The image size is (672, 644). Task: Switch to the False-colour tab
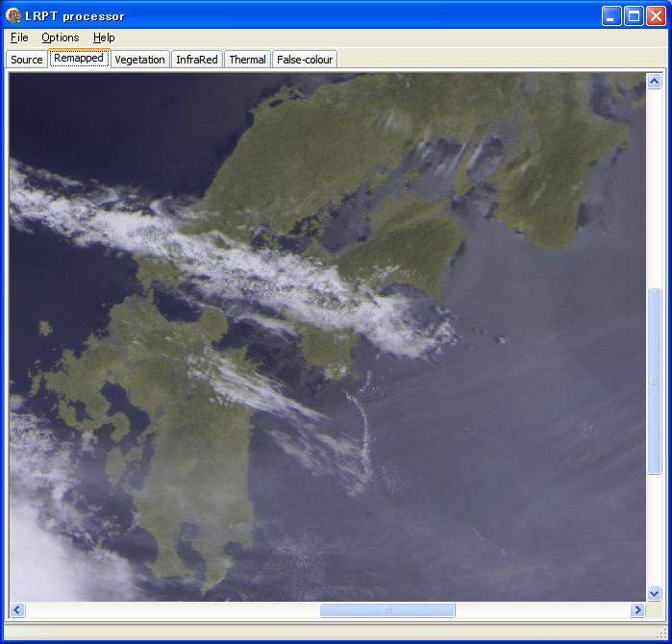coord(305,60)
